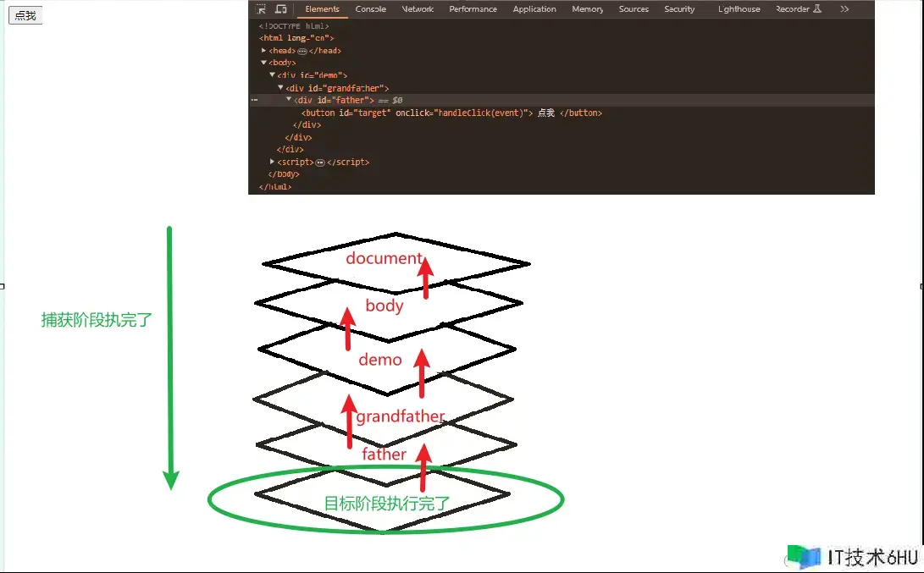
Task: Collapse the div id father node
Action: click(289, 100)
